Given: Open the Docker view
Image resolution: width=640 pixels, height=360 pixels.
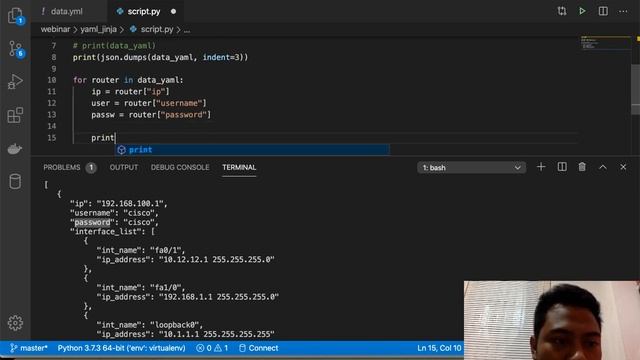Looking at the screenshot, I should click(15, 149).
